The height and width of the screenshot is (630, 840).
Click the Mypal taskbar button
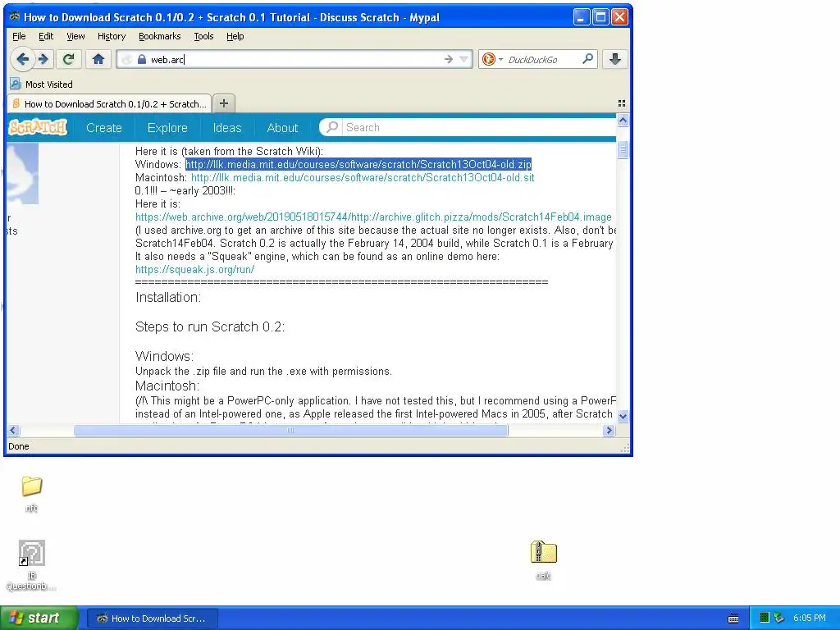tap(152, 619)
